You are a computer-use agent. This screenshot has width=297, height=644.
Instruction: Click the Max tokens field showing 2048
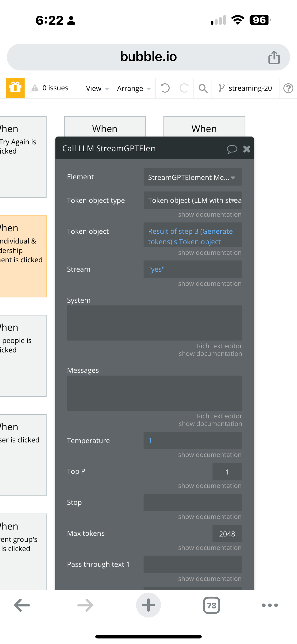click(x=227, y=534)
